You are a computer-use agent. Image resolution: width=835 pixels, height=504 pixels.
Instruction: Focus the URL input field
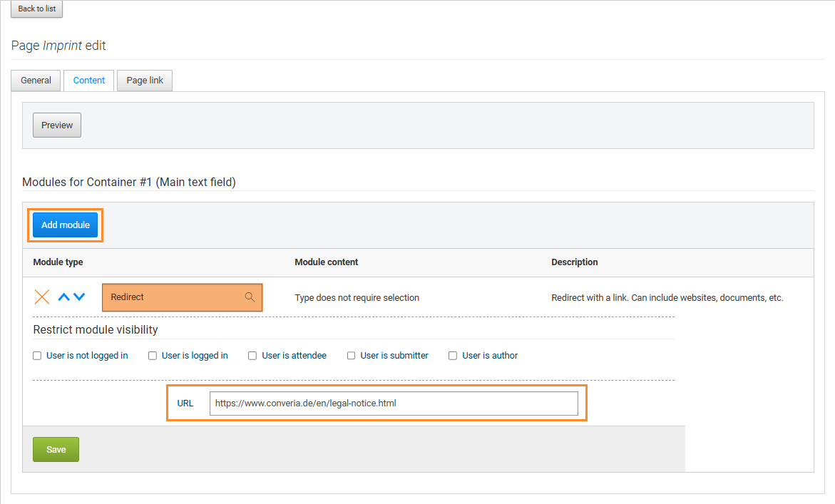(394, 403)
